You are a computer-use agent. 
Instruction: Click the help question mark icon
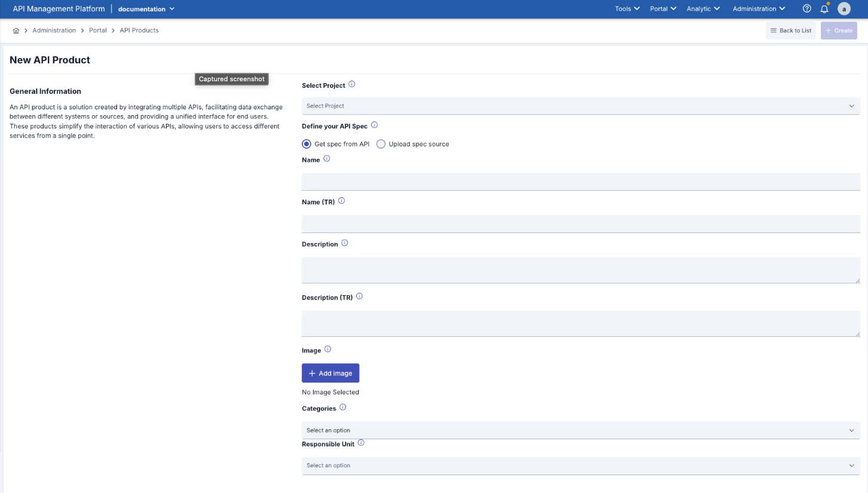(x=806, y=8)
